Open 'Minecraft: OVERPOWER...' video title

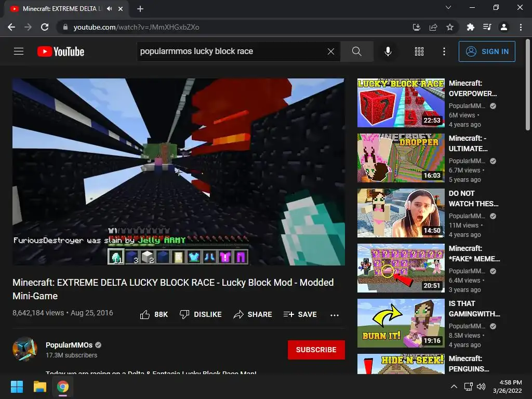473,88
